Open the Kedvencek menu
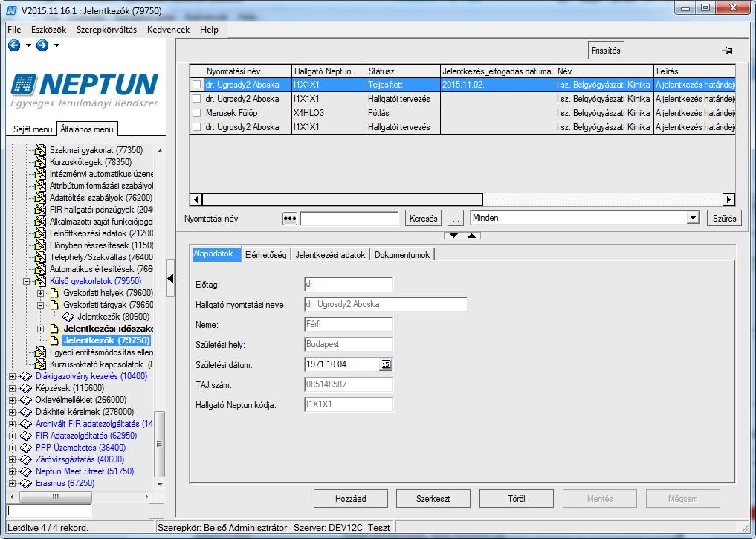Image resolution: width=756 pixels, height=539 pixels. pos(168,30)
